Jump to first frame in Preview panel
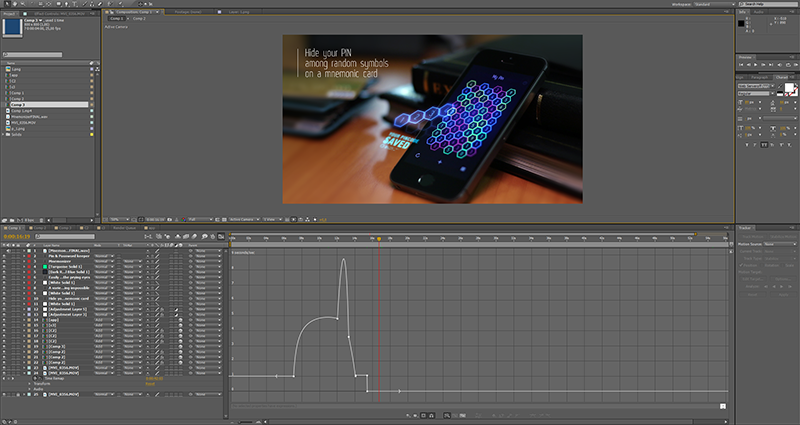 741,65
